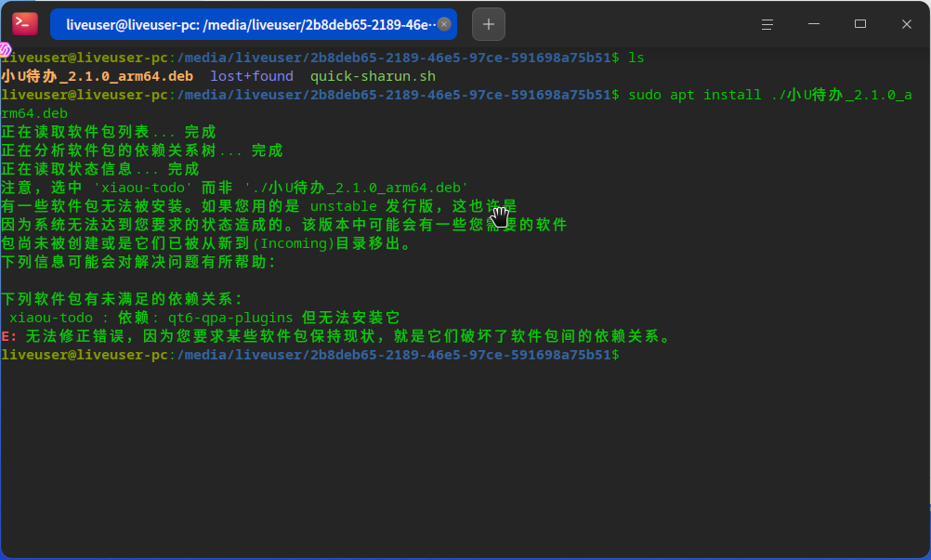The height and width of the screenshot is (560, 931).
Task: Click the 'quick-sharun.sh' file name
Action: (373, 76)
